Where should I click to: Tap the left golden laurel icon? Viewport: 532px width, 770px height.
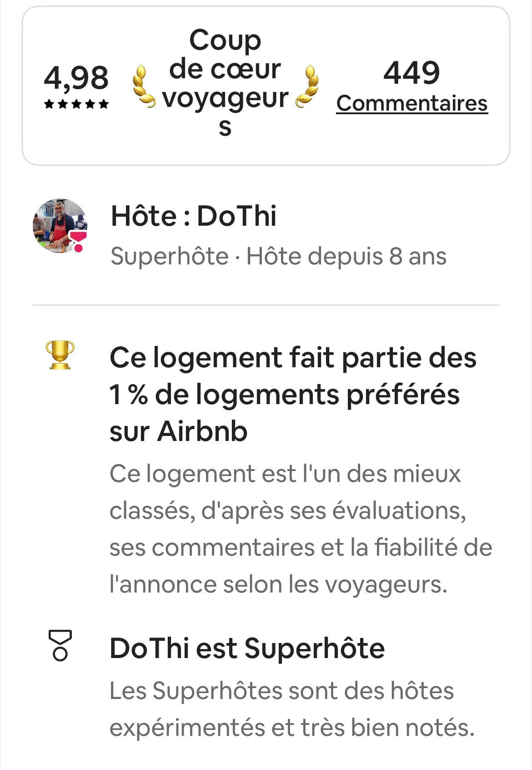(144, 86)
